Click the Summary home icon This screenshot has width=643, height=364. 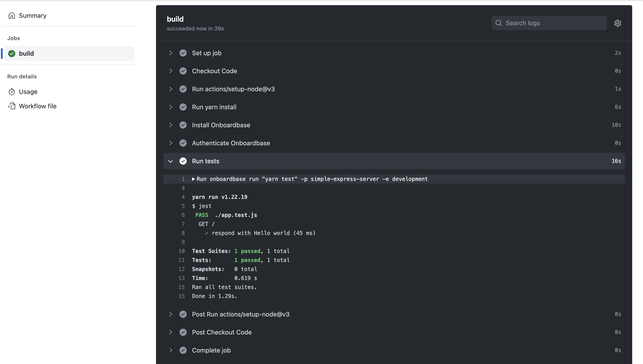(12, 16)
